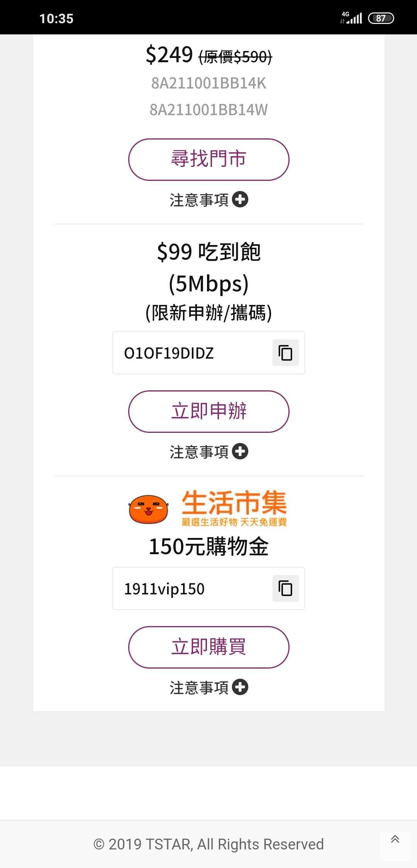Copy the 1911vip150 coupon code
Screen dimensions: 417x868
pos(285,588)
